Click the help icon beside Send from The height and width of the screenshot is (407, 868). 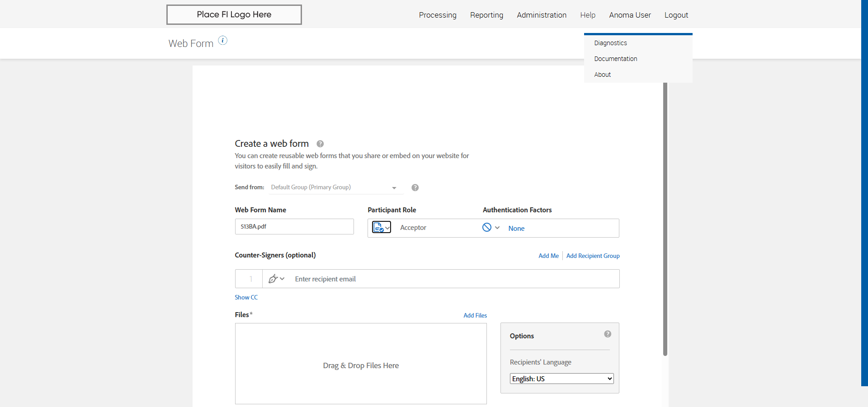(x=415, y=187)
